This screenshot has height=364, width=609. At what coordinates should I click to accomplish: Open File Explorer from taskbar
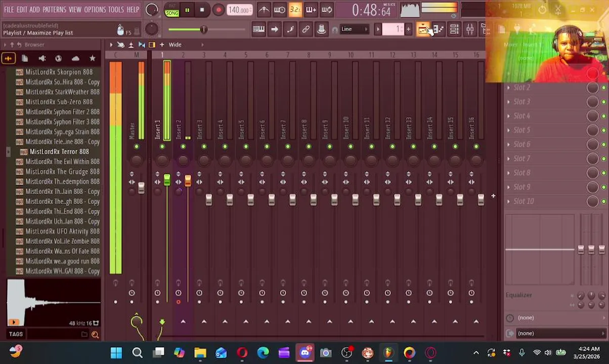click(x=200, y=353)
